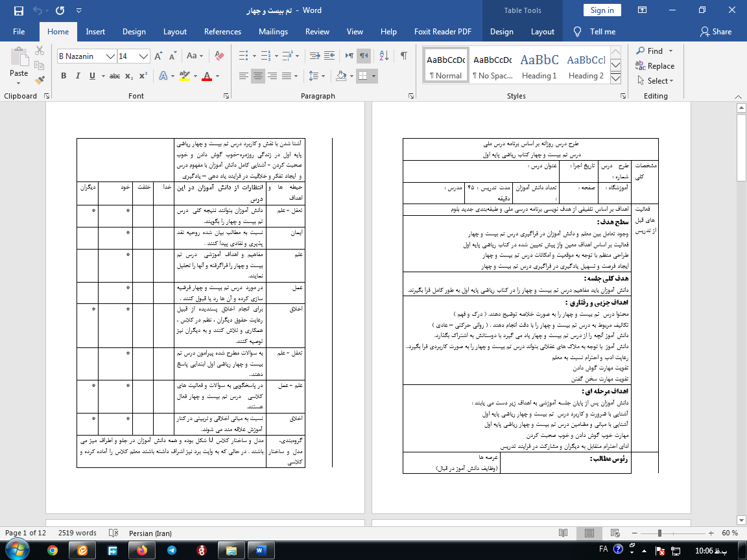The width and height of the screenshot is (747, 560).
Task: Click the Sign in button
Action: [602, 10]
